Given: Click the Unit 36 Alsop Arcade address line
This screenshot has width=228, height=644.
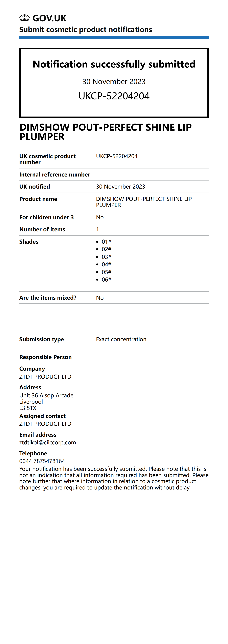Looking at the screenshot, I should coord(46,395).
